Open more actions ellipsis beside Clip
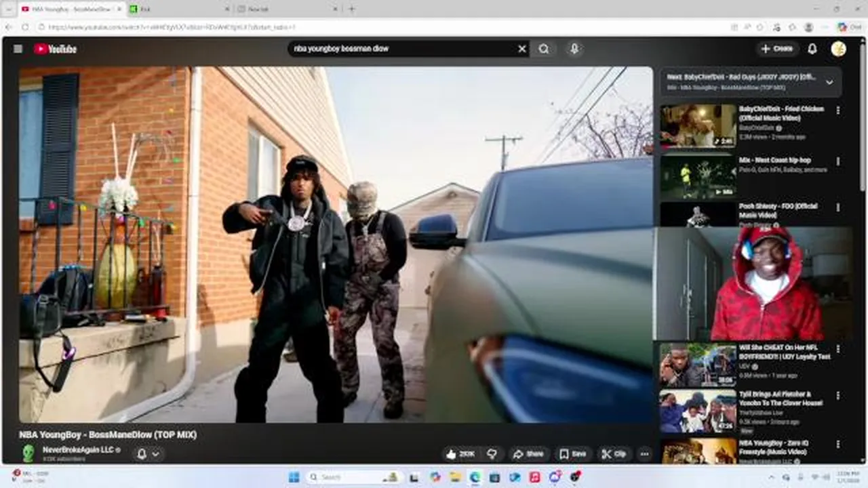868x488 pixels. click(644, 454)
